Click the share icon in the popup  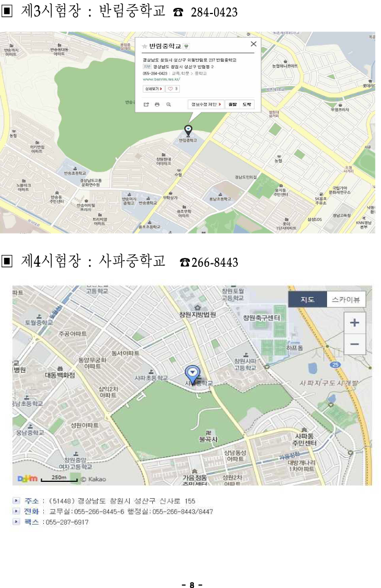point(147,104)
